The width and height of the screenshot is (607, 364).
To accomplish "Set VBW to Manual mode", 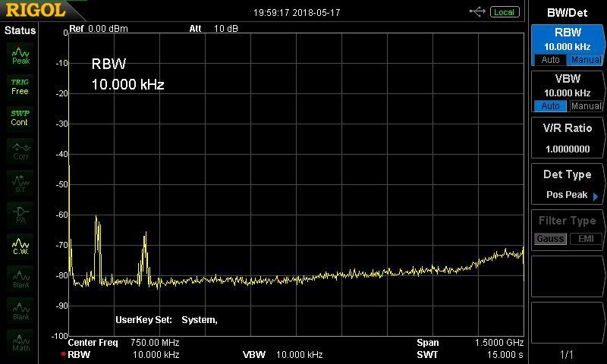I will coord(586,106).
